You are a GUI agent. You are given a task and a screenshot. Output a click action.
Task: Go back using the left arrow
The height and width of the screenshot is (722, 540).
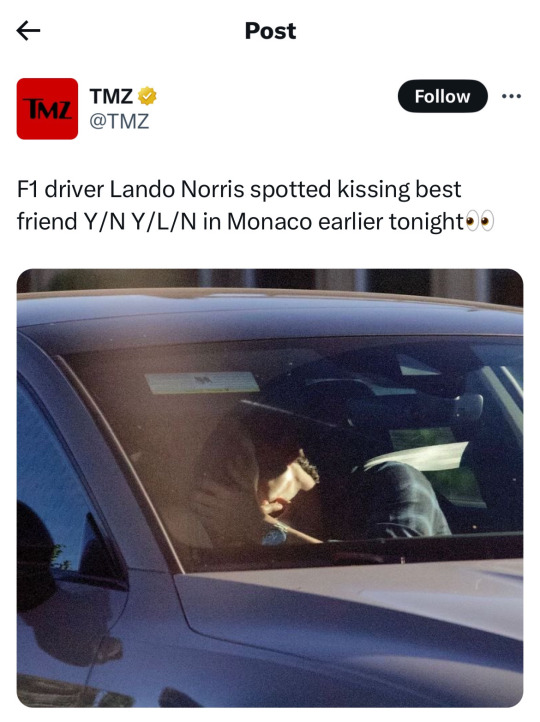point(29,31)
